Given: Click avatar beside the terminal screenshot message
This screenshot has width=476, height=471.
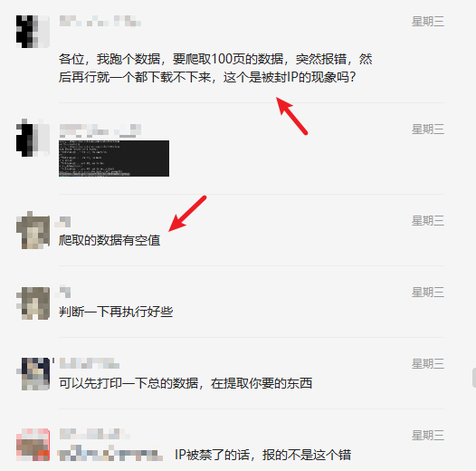Looking at the screenshot, I should click(33, 138).
